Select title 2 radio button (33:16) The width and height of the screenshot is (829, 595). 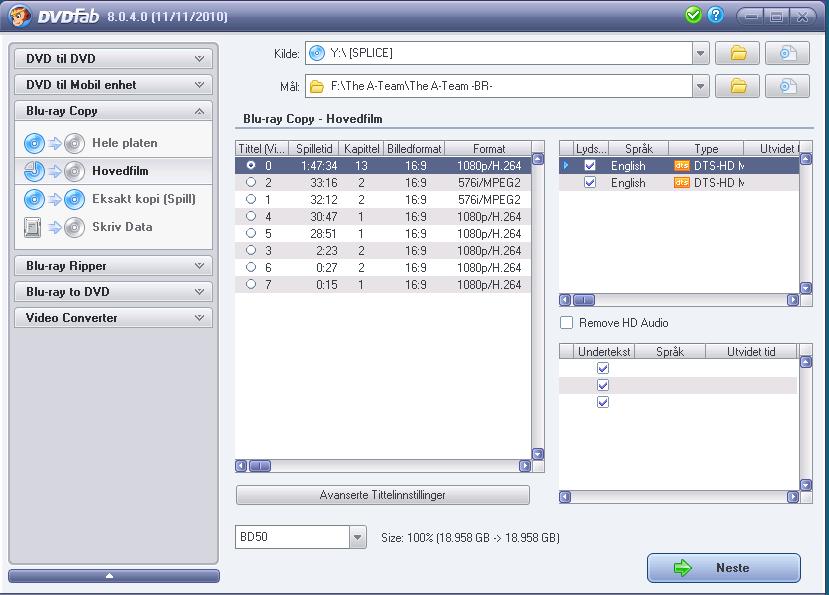[x=251, y=182]
